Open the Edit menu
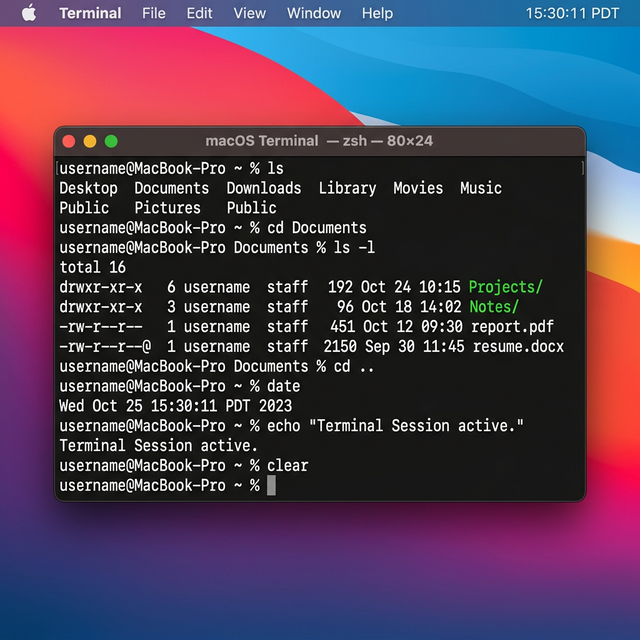Image resolution: width=640 pixels, height=640 pixels. pos(199,13)
